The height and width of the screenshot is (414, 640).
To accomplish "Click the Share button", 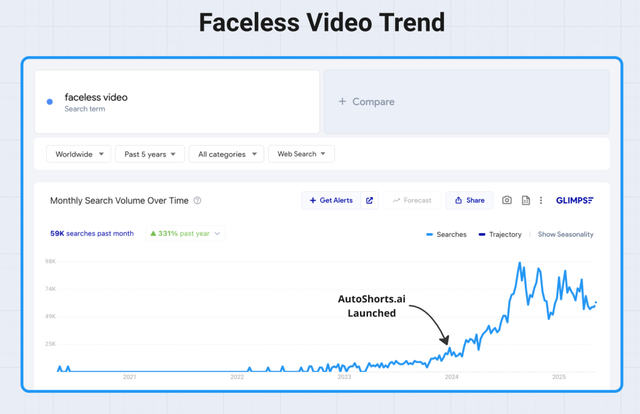I will click(x=469, y=200).
